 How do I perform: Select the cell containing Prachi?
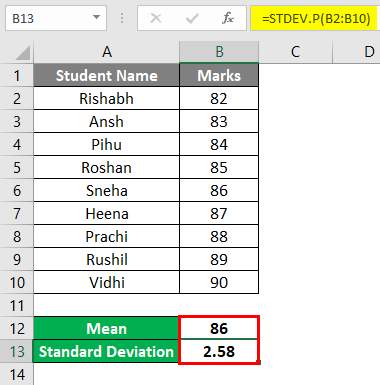(106, 237)
